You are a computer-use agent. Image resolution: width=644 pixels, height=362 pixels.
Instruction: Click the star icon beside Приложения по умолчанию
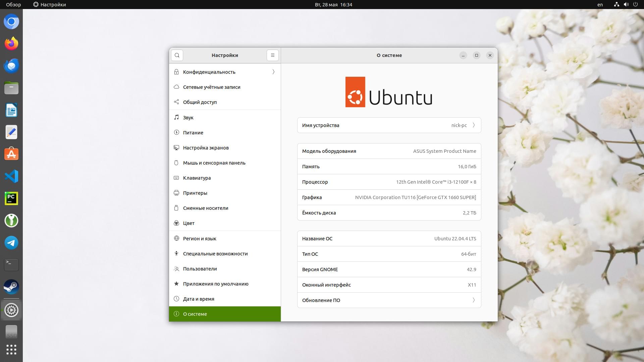pos(176,284)
